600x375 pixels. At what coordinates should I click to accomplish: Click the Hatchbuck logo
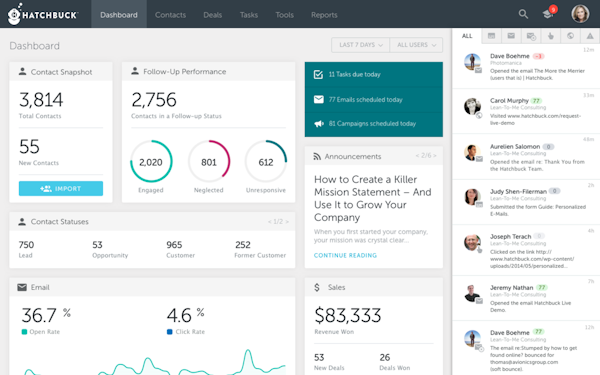(x=42, y=14)
